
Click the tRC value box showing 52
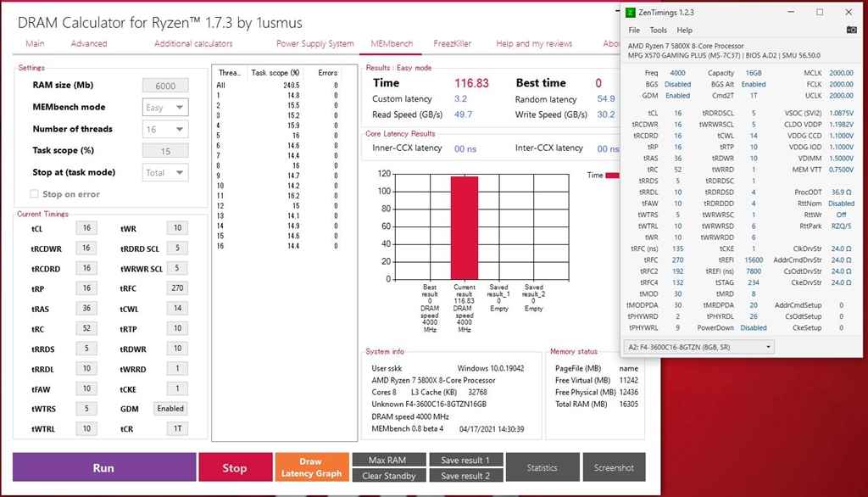pyautogui.click(x=86, y=328)
